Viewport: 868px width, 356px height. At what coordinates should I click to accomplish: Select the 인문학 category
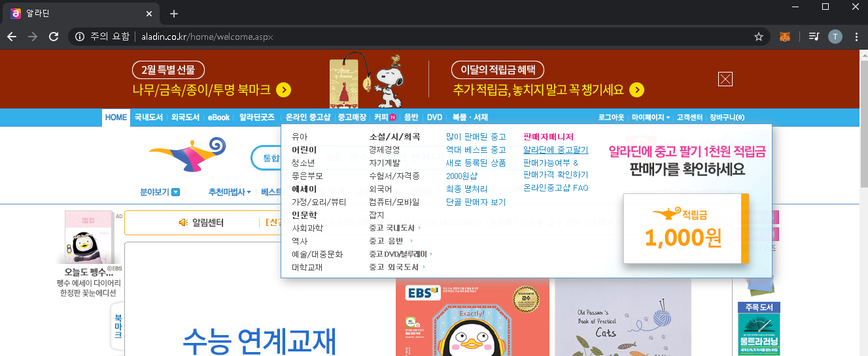[304, 215]
